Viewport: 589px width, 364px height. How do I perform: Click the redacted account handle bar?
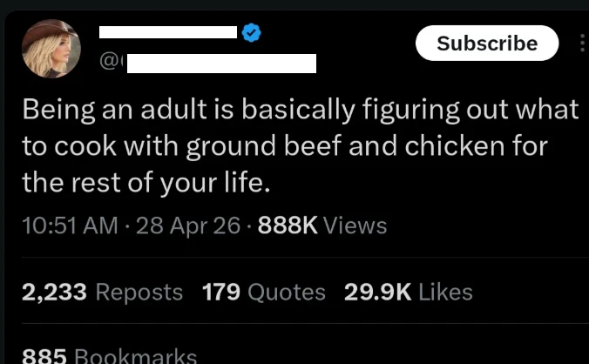[x=221, y=63]
